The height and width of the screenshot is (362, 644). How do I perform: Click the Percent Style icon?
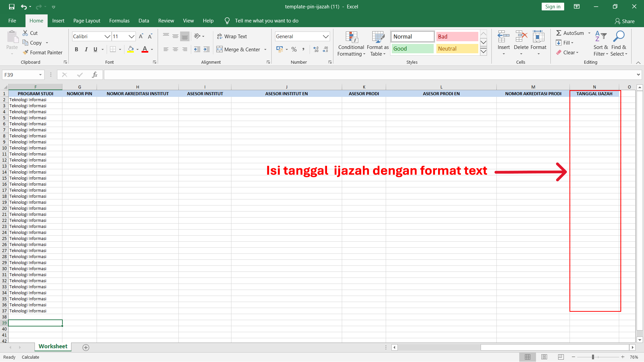tap(294, 50)
